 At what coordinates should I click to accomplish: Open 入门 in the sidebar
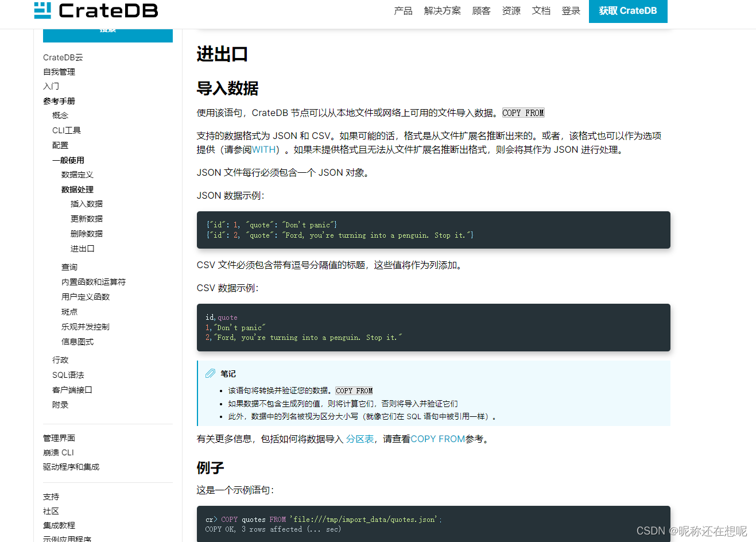(51, 86)
